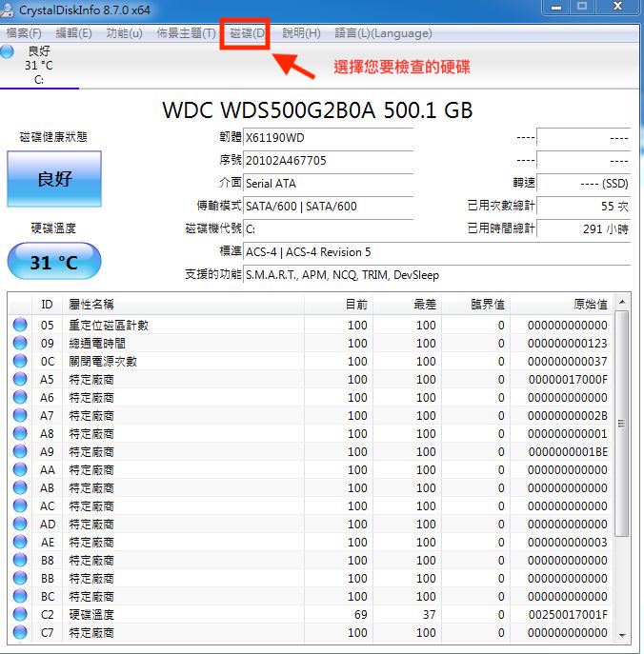This screenshot has width=644, height=654.
Task: Click raw value 00000017000F
Action: coord(568,380)
